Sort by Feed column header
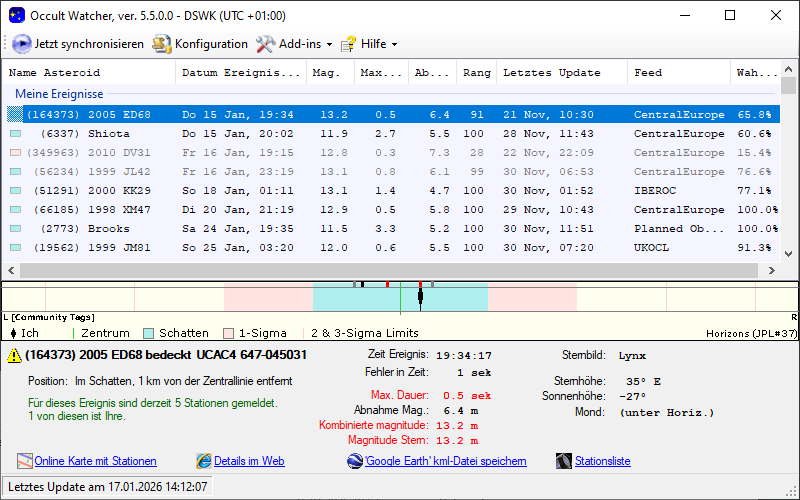Viewport: 800px width, 500px height. [679, 72]
